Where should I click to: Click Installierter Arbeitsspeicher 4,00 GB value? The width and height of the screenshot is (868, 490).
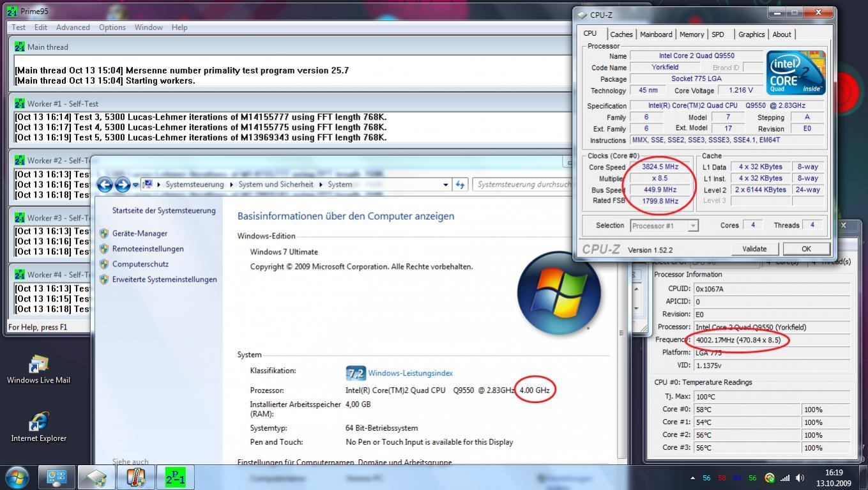(358, 404)
